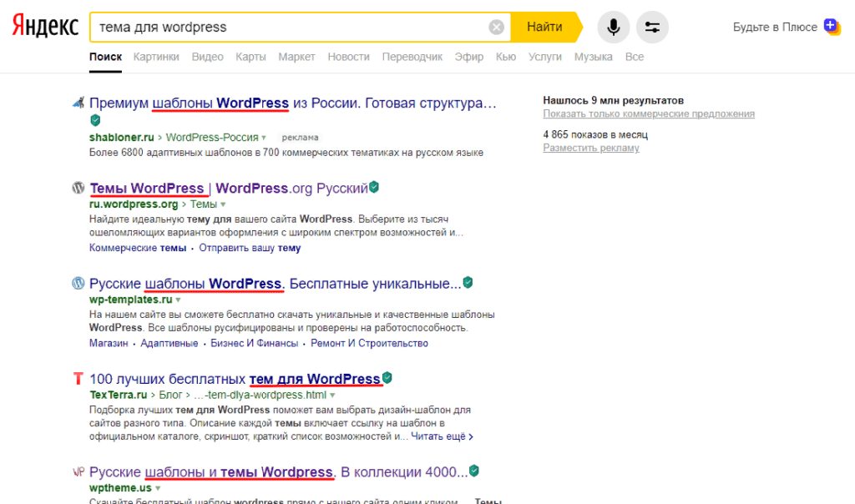Viewport: 855px width, 504px height.
Task: Open the Услуги tab
Action: [544, 57]
